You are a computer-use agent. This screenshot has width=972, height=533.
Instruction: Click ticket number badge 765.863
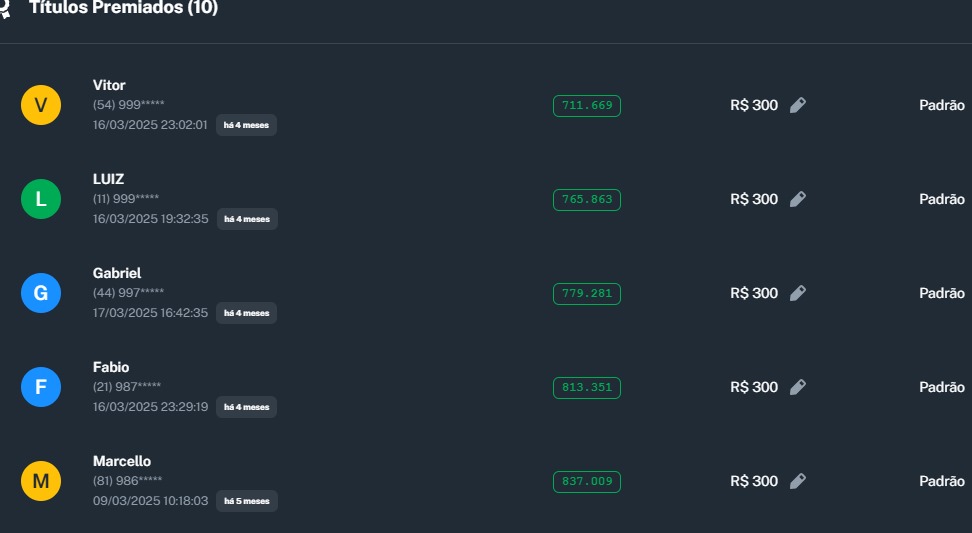pyautogui.click(x=587, y=200)
